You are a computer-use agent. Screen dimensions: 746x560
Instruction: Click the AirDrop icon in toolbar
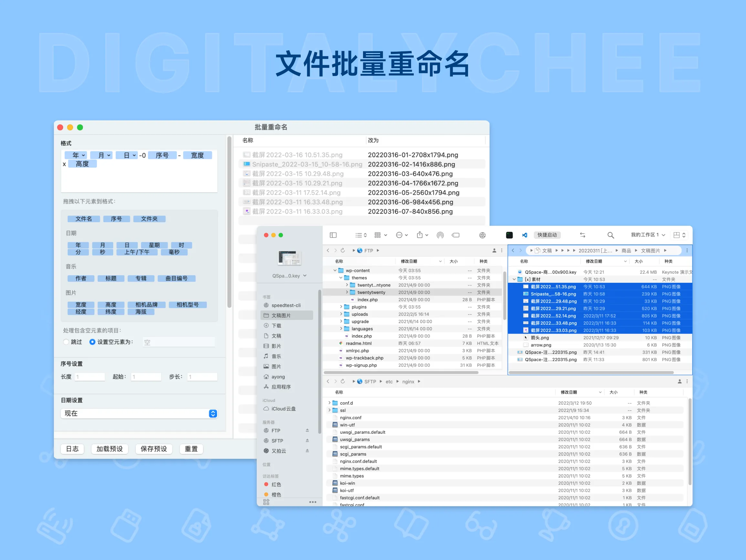pos(440,235)
